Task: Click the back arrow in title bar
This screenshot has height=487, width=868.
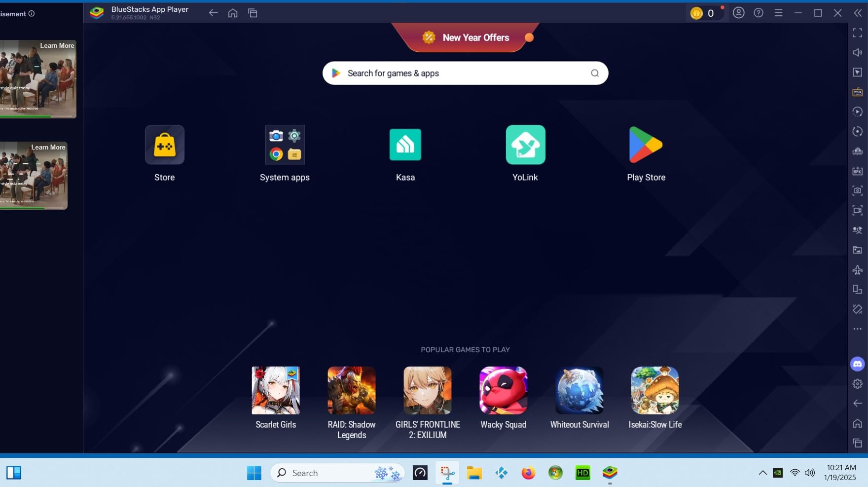Action: [213, 13]
